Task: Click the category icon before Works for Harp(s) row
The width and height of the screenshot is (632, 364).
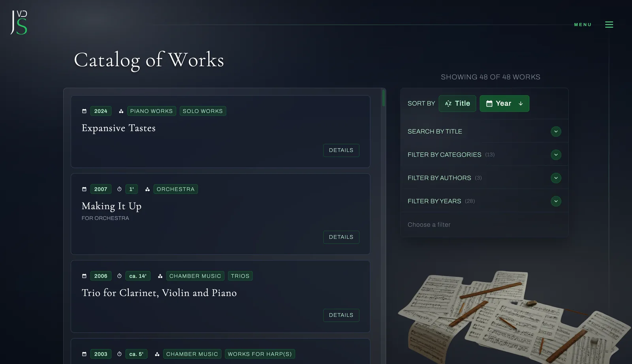Action: 157,355
